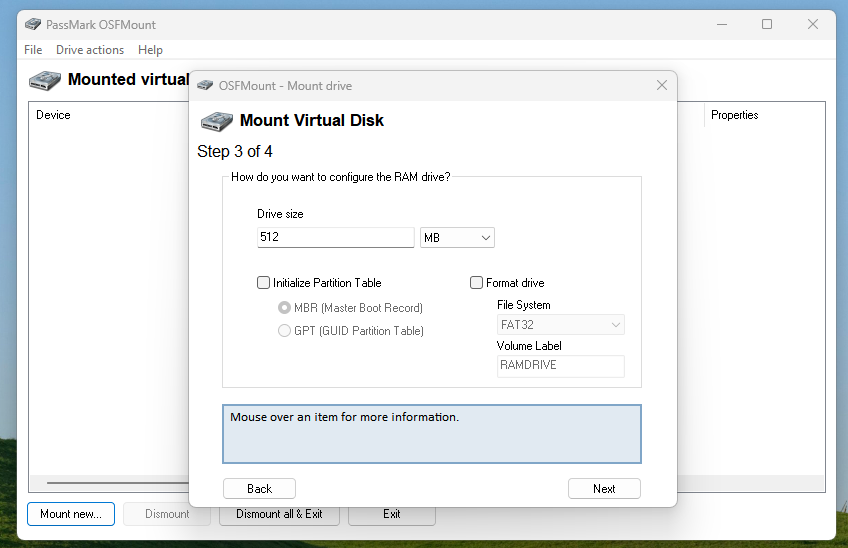Close the Mount drive dialog

coord(661,86)
